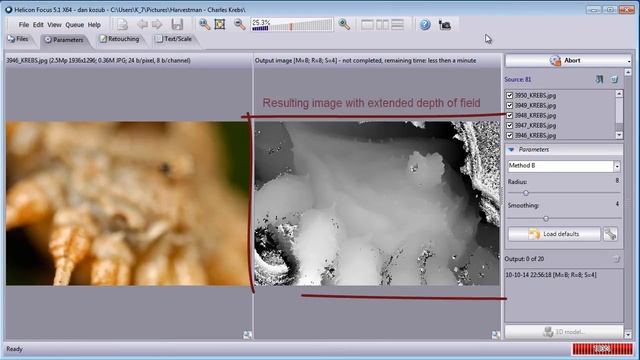640x360 pixels.
Task: Select 3949_KREBS.jpg file name
Action: click(535, 105)
